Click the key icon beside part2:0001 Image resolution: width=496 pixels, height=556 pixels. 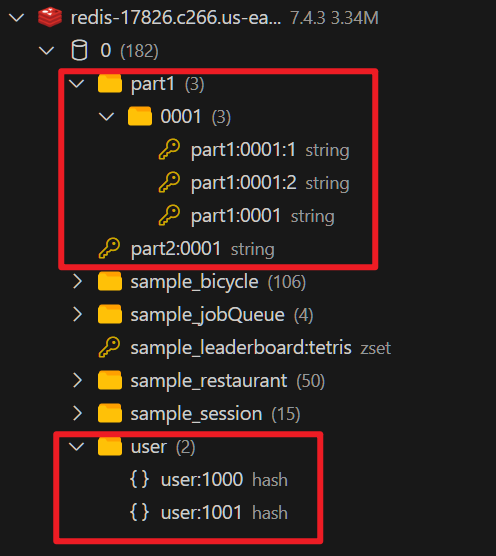click(109, 248)
